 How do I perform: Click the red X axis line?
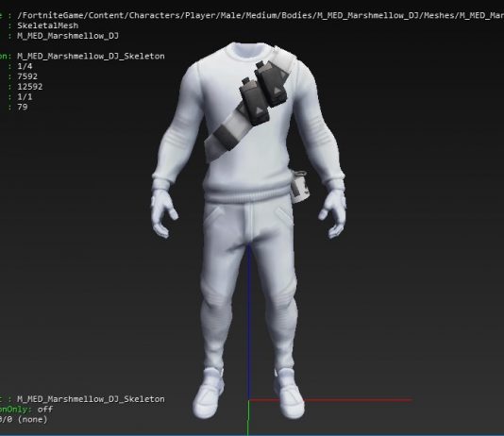(x=331, y=400)
